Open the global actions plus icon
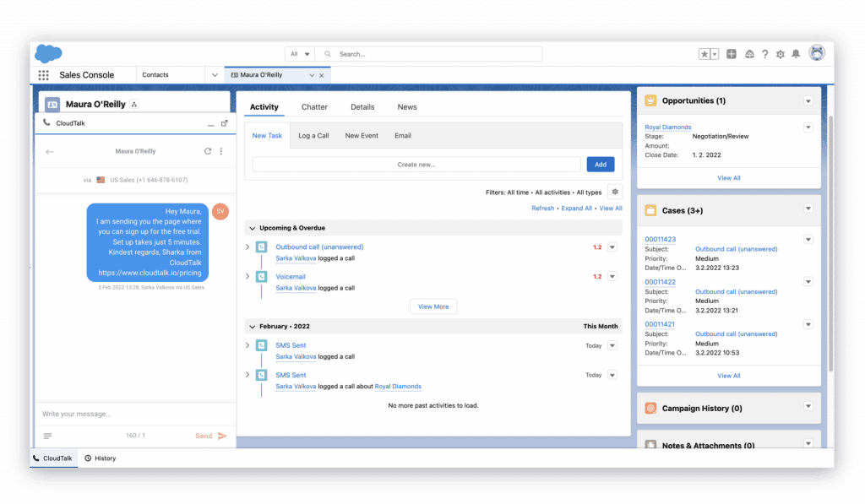Viewport: 865px width, 504px height. (732, 54)
